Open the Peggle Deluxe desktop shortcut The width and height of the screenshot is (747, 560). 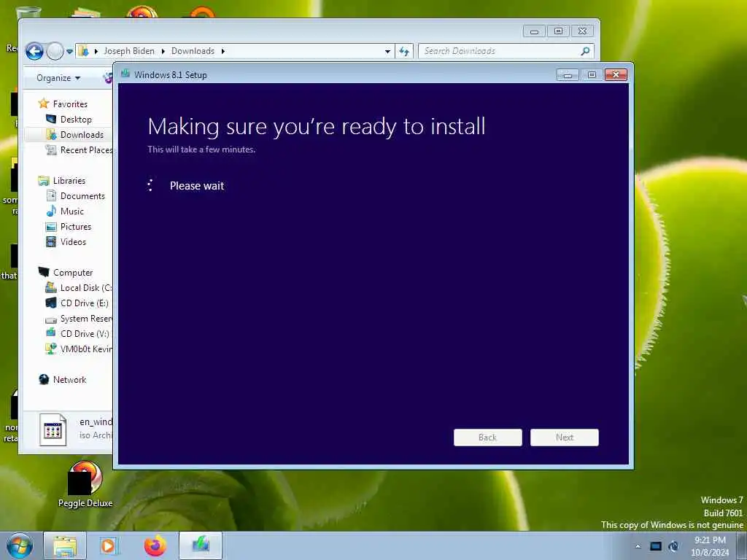pyautogui.click(x=85, y=484)
